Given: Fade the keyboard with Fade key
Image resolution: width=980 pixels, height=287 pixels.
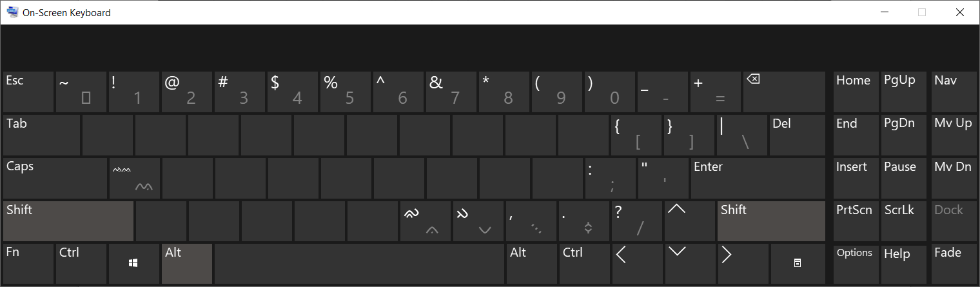Looking at the screenshot, I should (x=954, y=263).
